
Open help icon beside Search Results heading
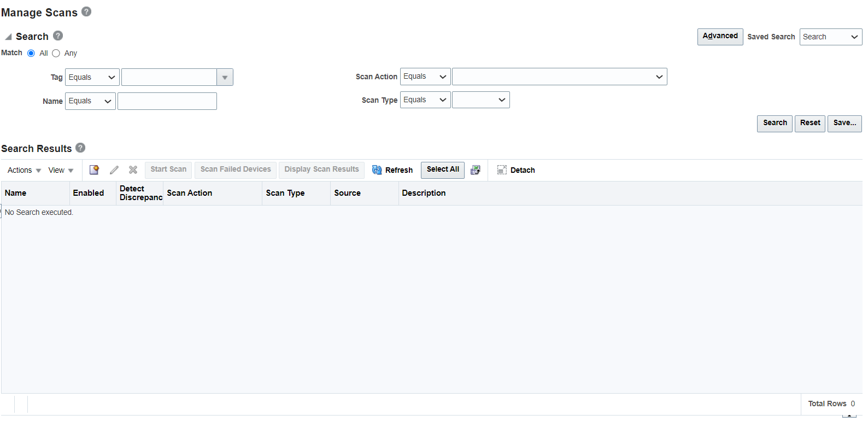tap(80, 148)
